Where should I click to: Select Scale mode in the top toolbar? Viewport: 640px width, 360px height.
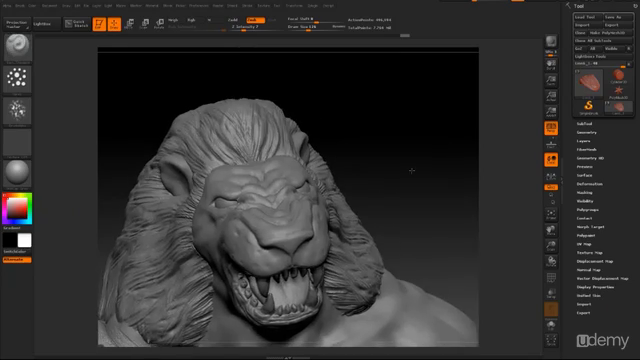tap(144, 24)
